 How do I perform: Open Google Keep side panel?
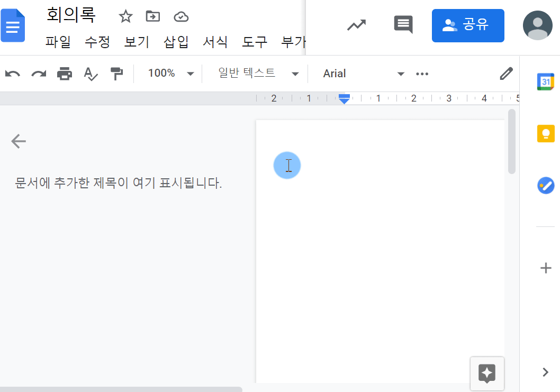pos(546,133)
